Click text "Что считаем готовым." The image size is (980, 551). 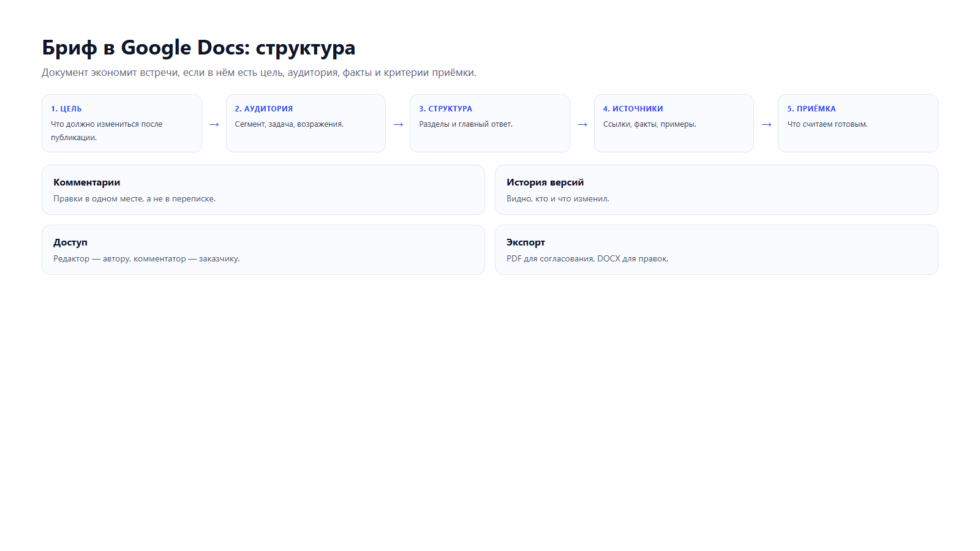pos(827,124)
